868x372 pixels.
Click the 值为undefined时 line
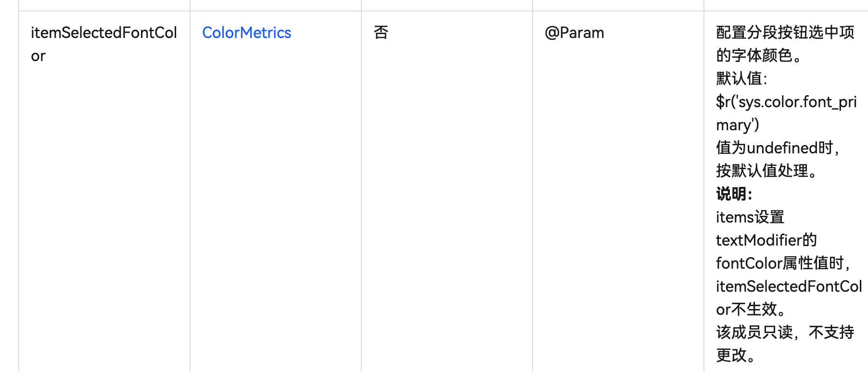(777, 148)
